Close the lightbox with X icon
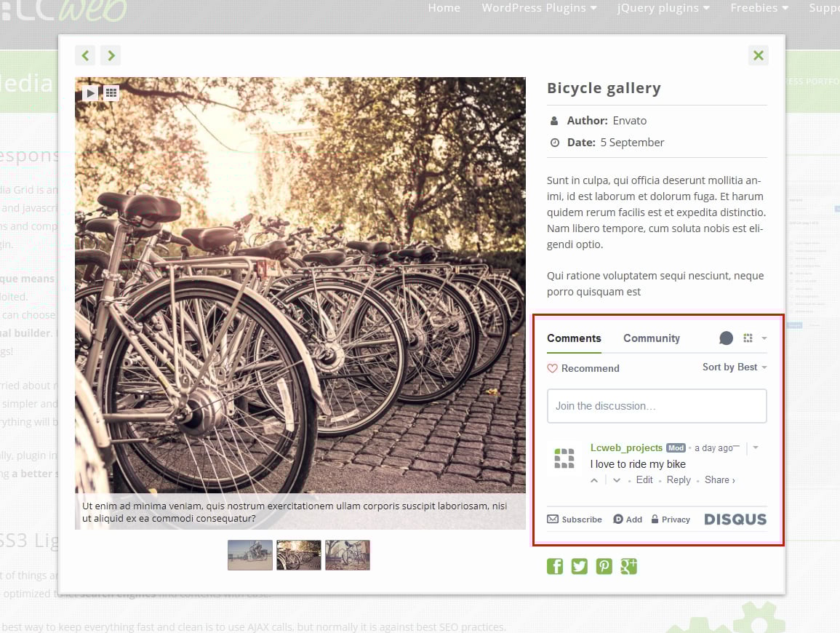This screenshot has height=633, width=840. pyautogui.click(x=759, y=55)
